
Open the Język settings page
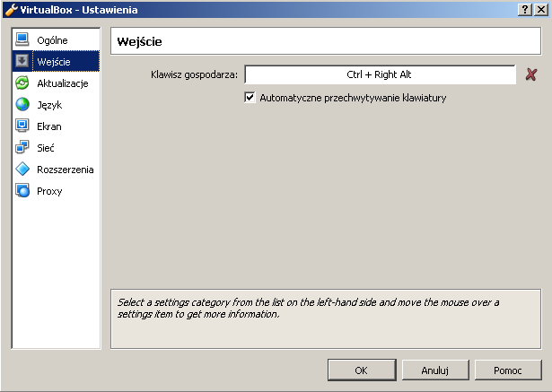[x=56, y=105]
